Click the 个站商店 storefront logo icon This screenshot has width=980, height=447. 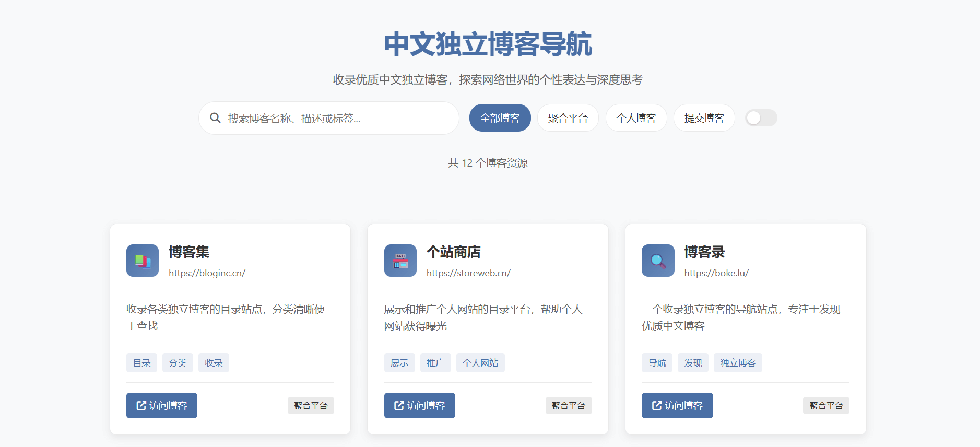click(400, 261)
